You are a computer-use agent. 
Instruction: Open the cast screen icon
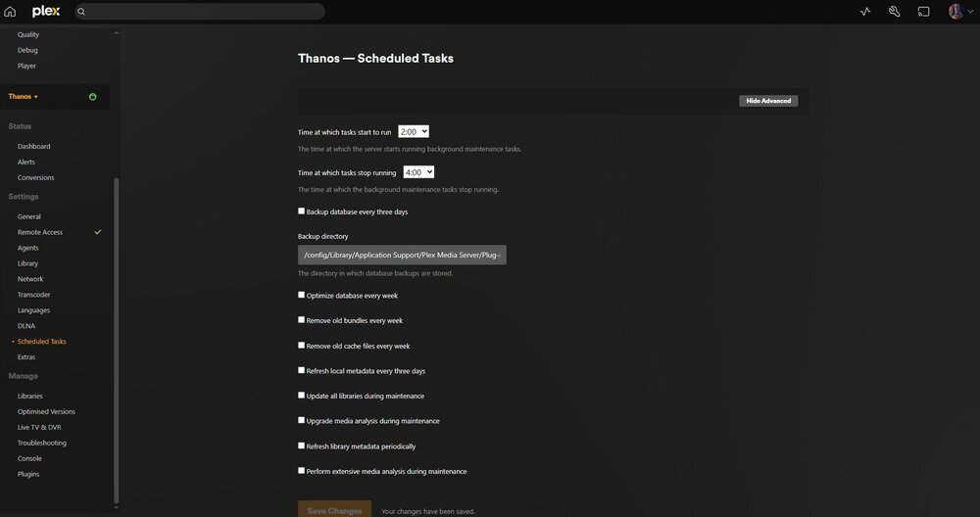[923, 11]
